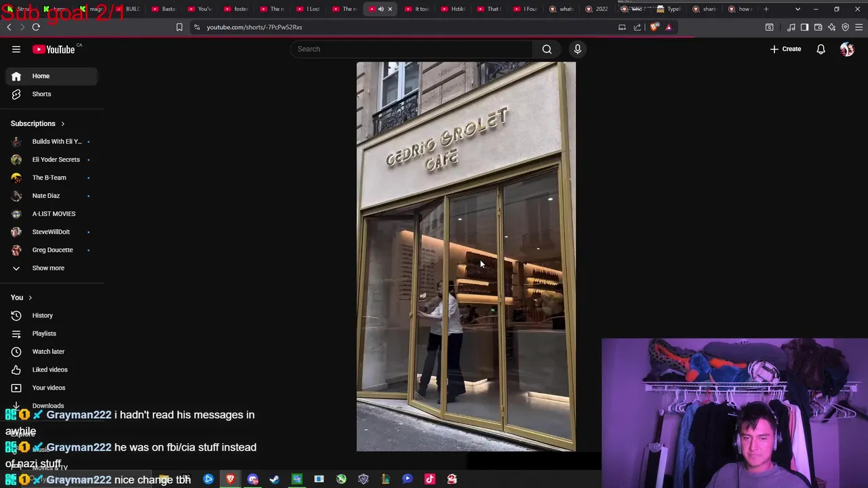Go to Home in sidebar

click(x=52, y=76)
